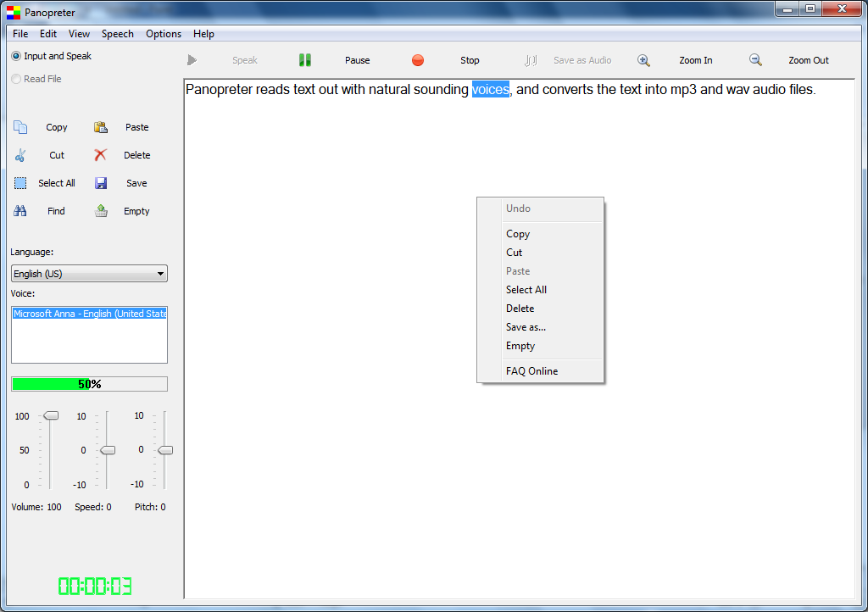Open the View menu
The image size is (868, 612).
coord(79,34)
